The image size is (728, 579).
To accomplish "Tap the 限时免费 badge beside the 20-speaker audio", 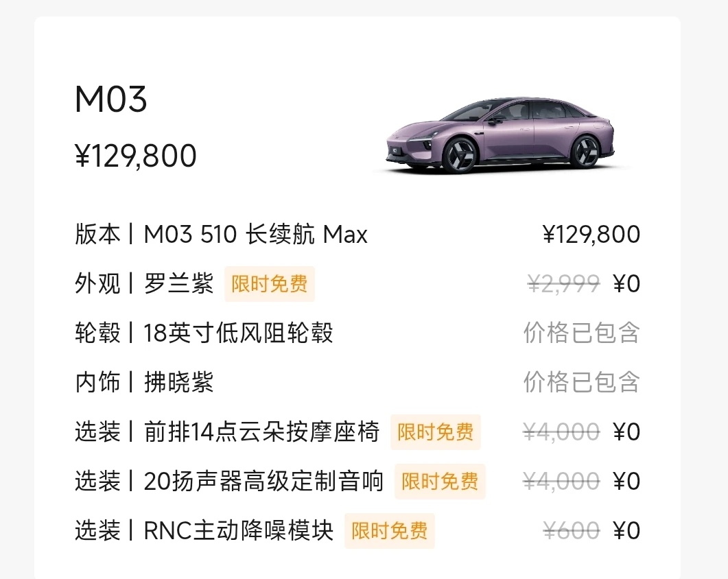I will 440,482.
